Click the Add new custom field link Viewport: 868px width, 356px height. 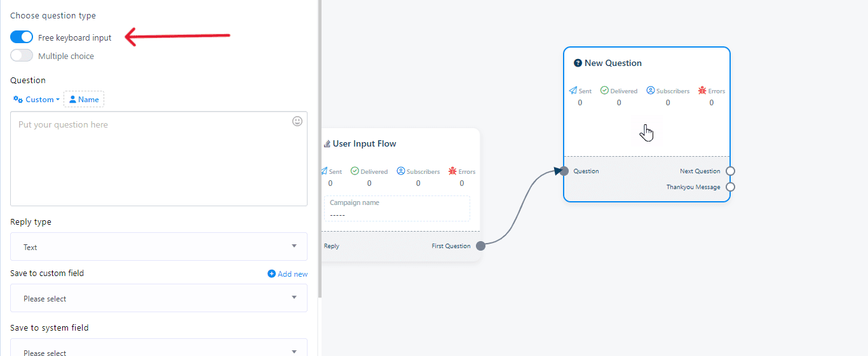288,274
